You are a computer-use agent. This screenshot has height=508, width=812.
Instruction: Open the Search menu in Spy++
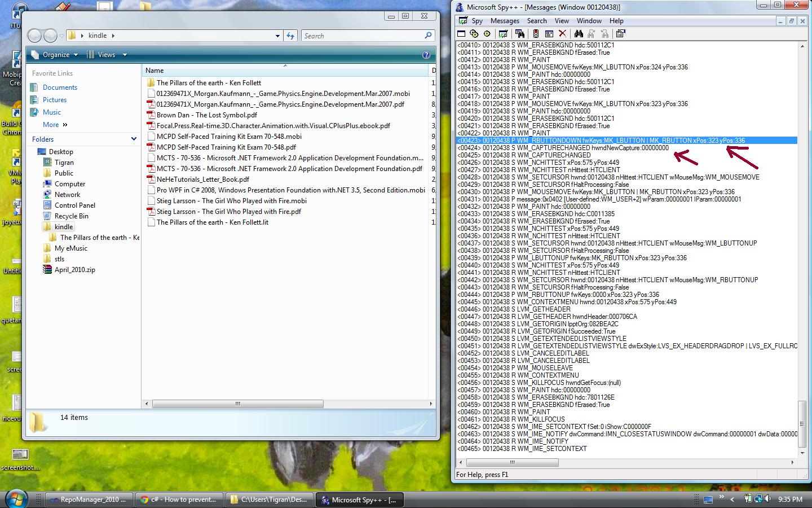tap(537, 21)
